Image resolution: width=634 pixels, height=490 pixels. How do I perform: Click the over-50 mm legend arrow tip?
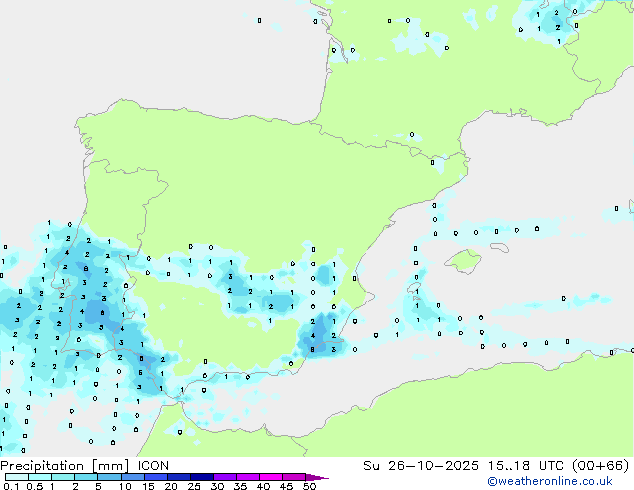317,477
